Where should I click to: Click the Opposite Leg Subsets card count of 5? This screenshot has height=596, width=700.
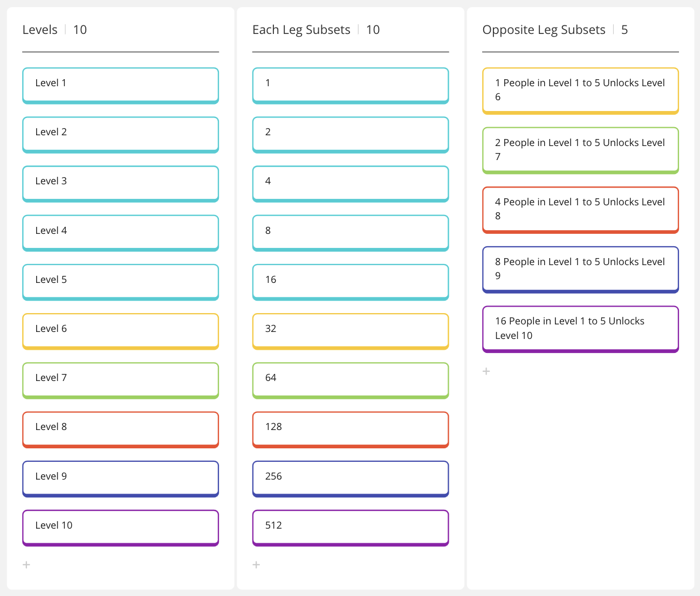pyautogui.click(x=624, y=30)
